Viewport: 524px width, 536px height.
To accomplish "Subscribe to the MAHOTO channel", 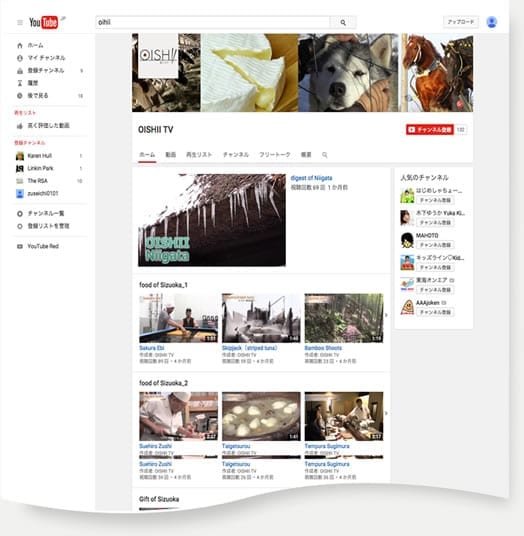I will [435, 245].
